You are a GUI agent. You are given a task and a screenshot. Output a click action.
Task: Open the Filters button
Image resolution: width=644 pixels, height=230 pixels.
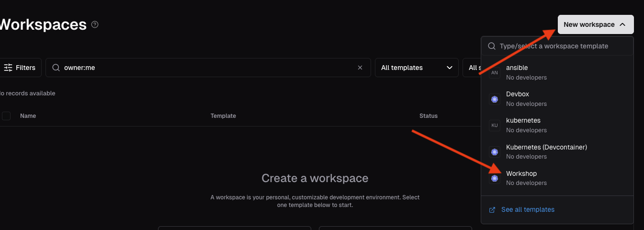tap(21, 68)
